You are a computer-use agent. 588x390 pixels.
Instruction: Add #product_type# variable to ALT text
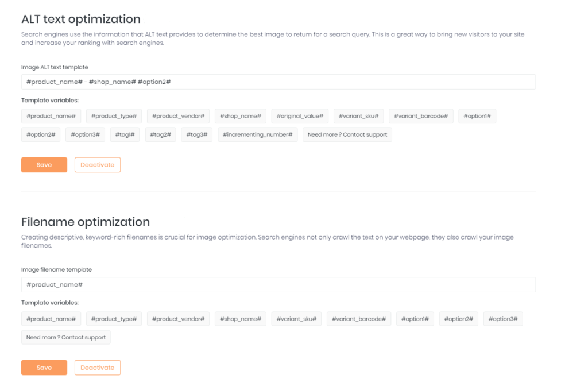point(114,116)
